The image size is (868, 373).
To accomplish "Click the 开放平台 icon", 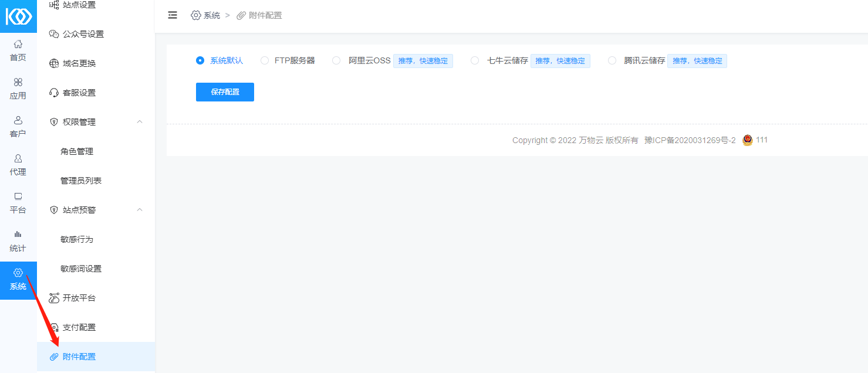I will [x=54, y=298].
